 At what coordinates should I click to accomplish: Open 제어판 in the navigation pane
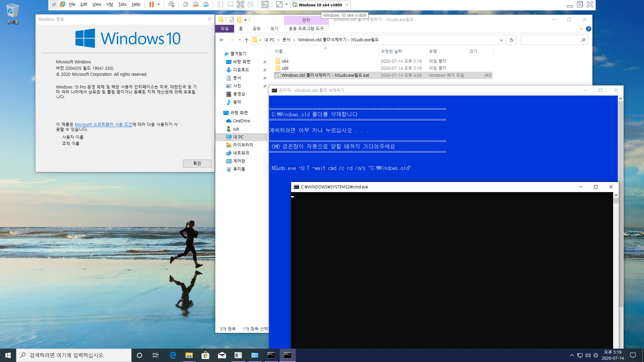239,161
